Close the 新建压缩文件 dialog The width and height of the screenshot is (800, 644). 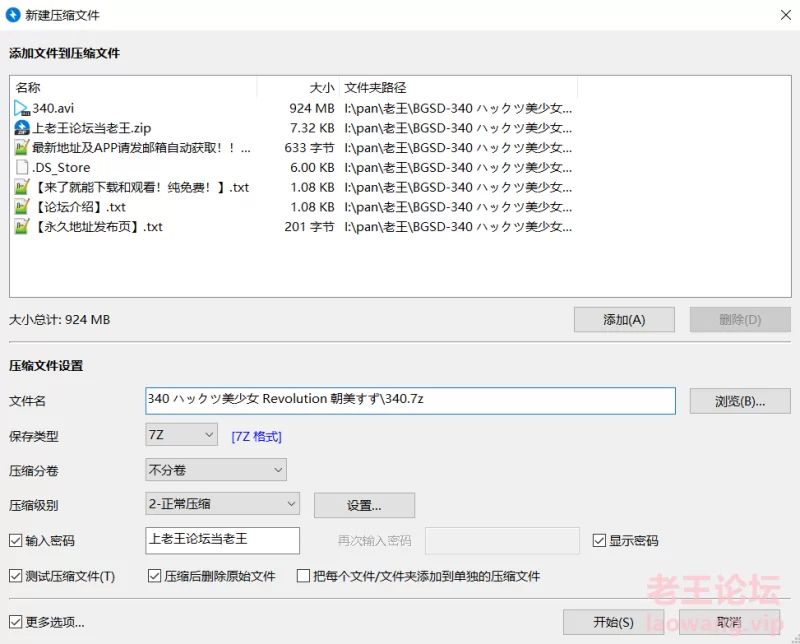click(x=786, y=15)
